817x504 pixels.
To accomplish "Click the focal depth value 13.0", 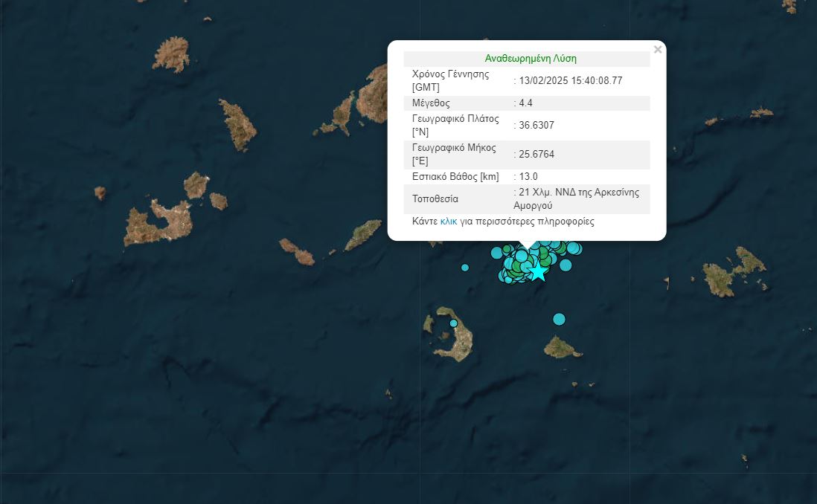I will coord(528,177).
